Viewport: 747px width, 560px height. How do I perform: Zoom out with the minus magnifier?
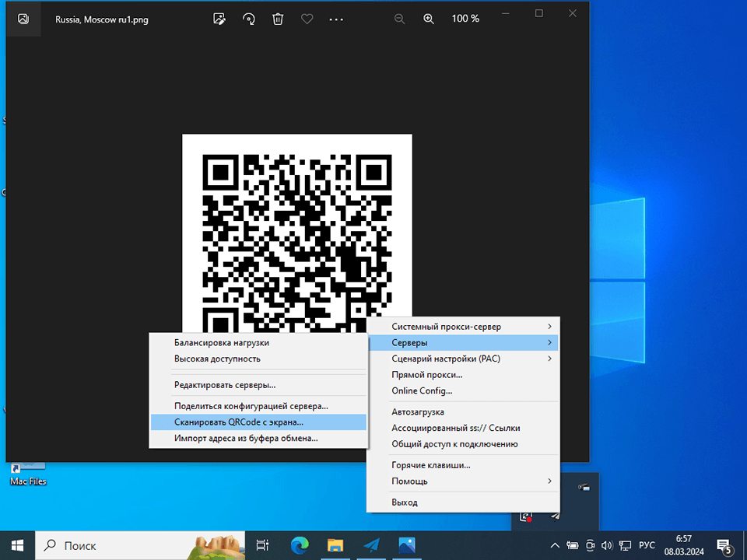point(400,19)
